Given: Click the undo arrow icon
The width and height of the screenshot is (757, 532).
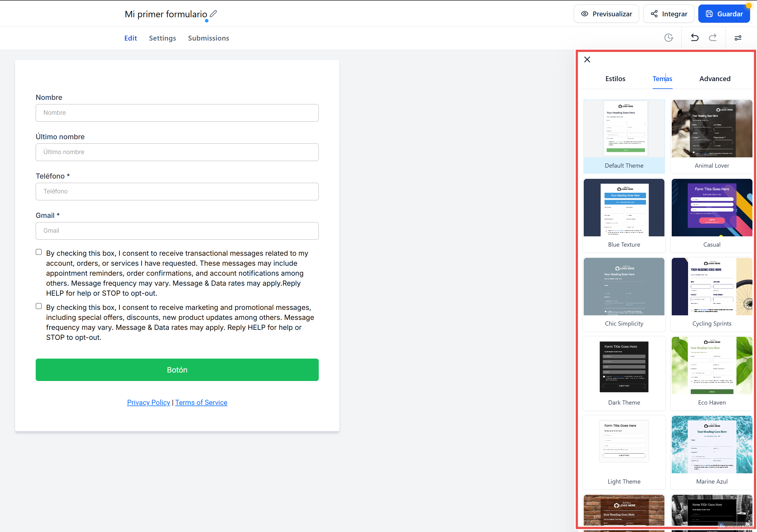Looking at the screenshot, I should [694, 38].
